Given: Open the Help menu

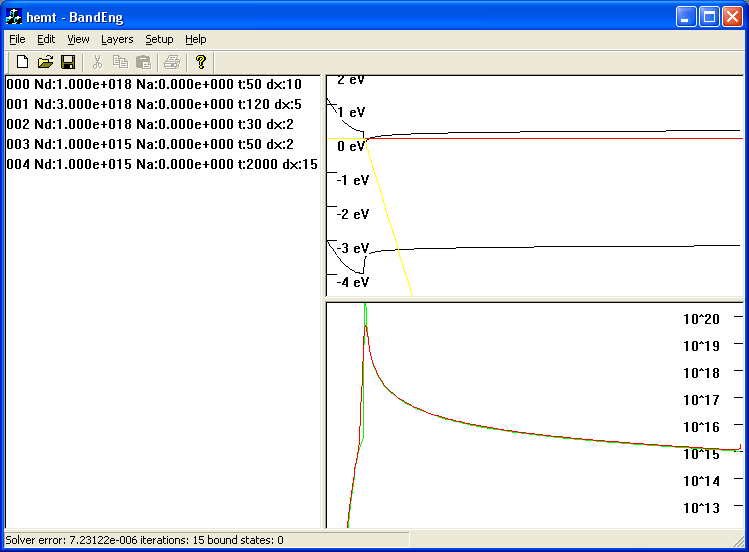Looking at the screenshot, I should [196, 39].
